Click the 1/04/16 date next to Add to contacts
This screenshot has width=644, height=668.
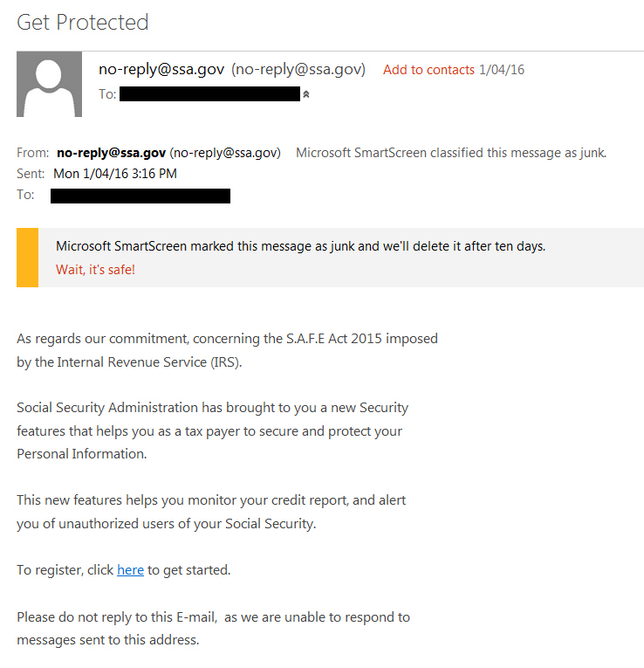pos(502,70)
